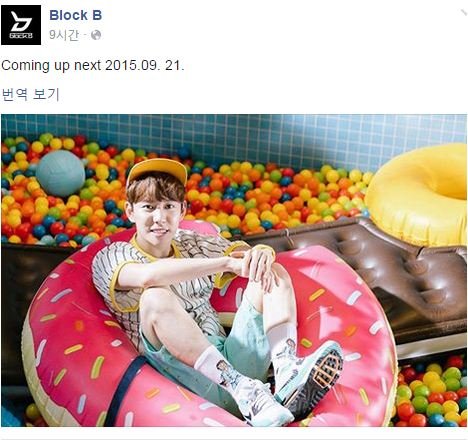468x445 pixels.
Task: Open the Block B logo profile picture
Action: [21, 25]
